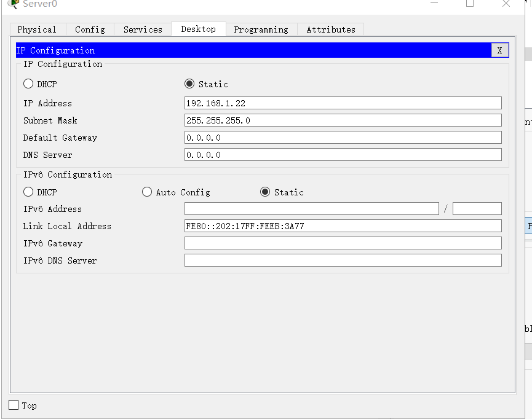Select the Desktop tab
Viewport: 532px width, 419px height.
click(199, 29)
